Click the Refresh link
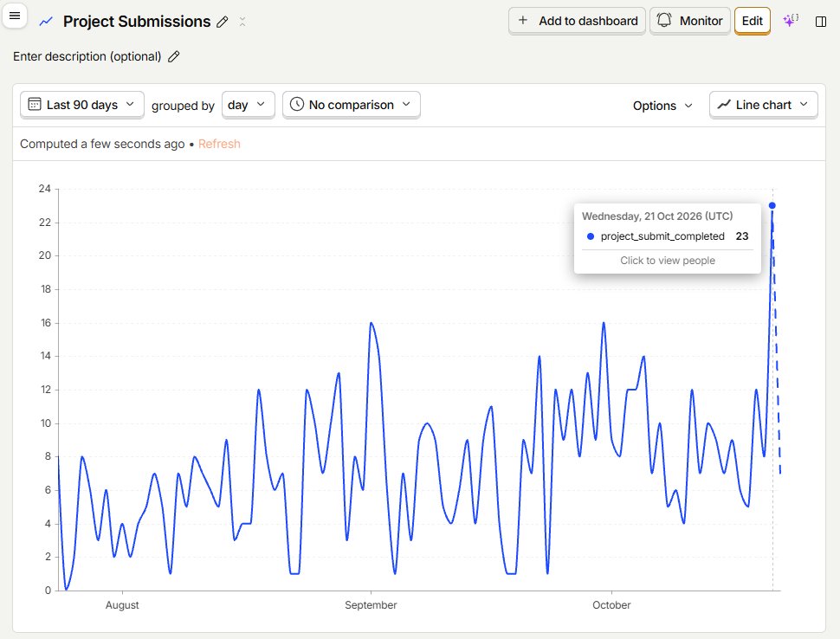 pos(219,144)
